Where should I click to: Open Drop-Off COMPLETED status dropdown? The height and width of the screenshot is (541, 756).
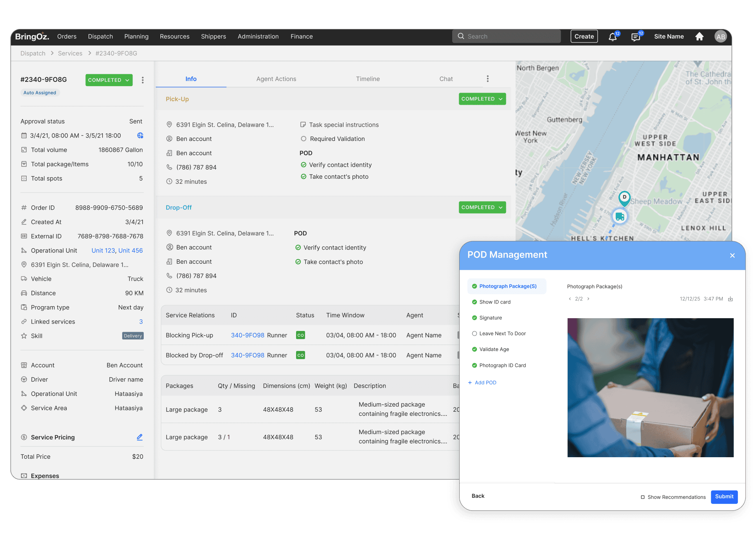(482, 207)
